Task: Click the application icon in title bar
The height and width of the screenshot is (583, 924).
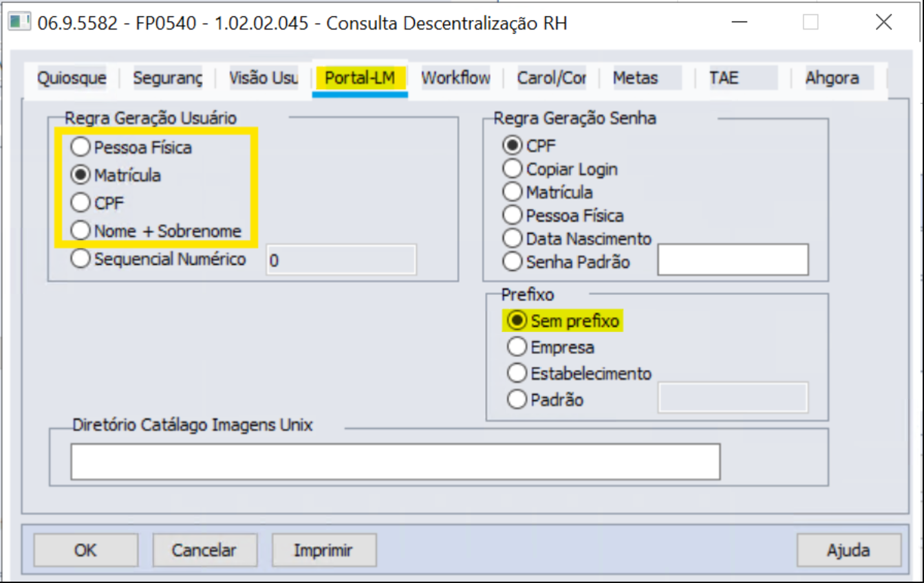Action: [x=19, y=22]
